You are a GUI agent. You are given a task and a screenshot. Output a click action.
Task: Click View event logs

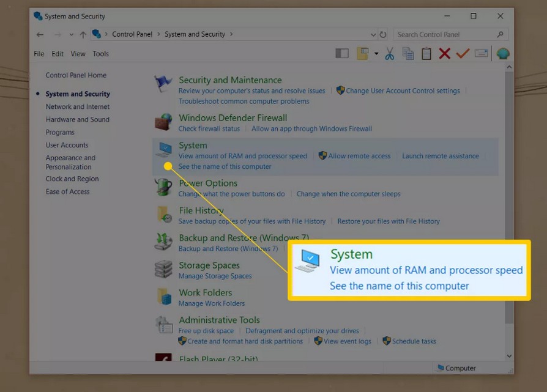click(x=347, y=341)
